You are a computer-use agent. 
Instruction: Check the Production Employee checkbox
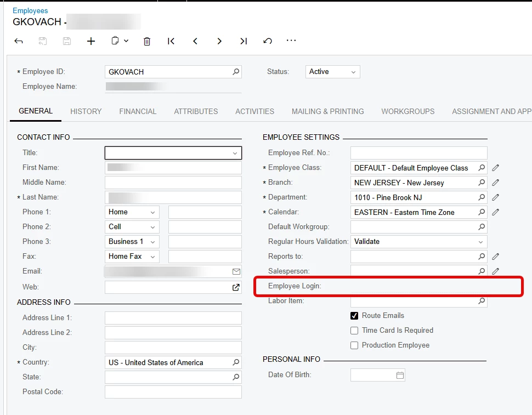click(354, 345)
